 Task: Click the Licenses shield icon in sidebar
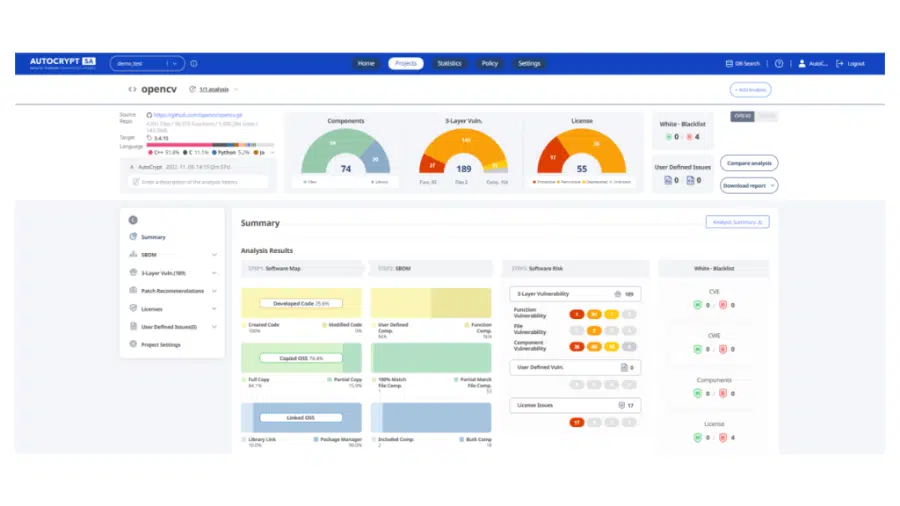click(133, 309)
